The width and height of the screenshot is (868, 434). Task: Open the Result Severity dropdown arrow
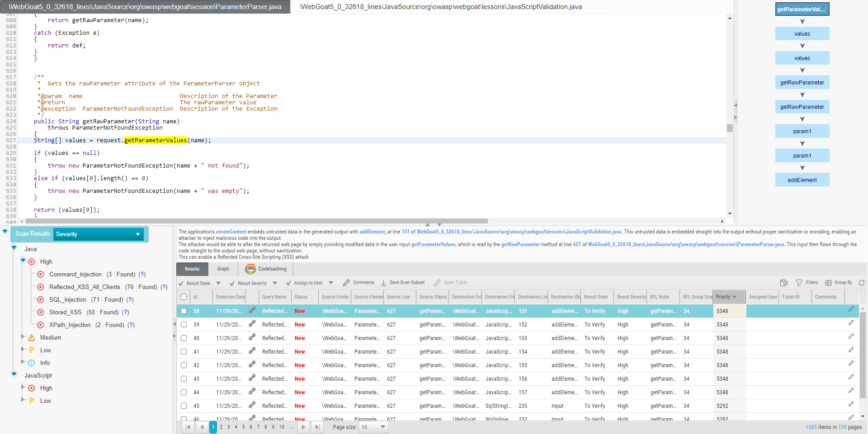tap(275, 283)
